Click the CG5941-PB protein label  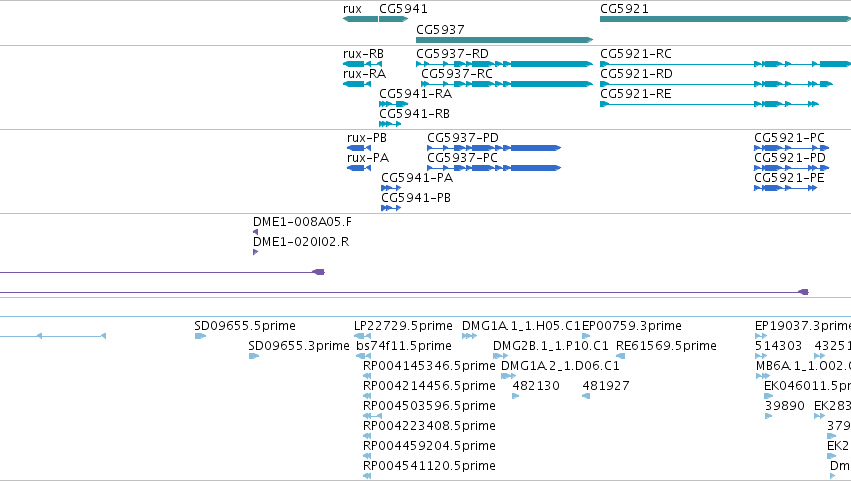416,198
